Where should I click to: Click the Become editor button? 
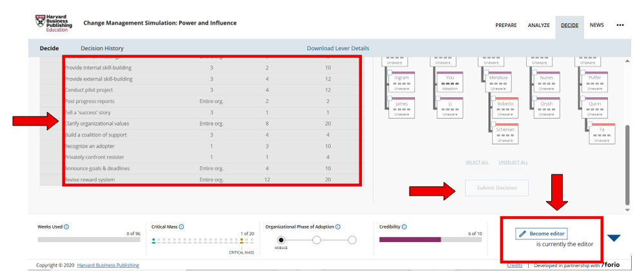pyautogui.click(x=542, y=234)
